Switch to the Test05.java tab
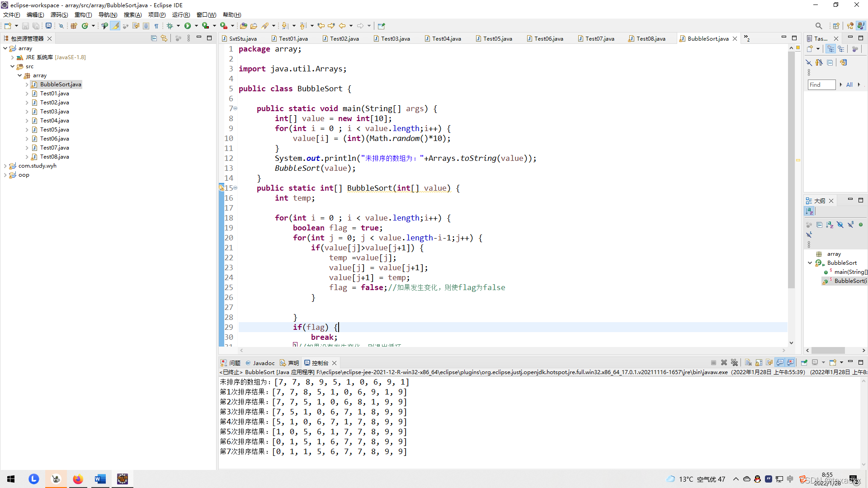The image size is (868, 488). click(x=497, y=38)
